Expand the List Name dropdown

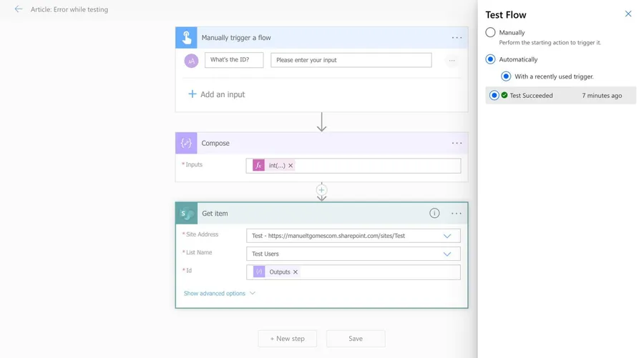coord(447,254)
